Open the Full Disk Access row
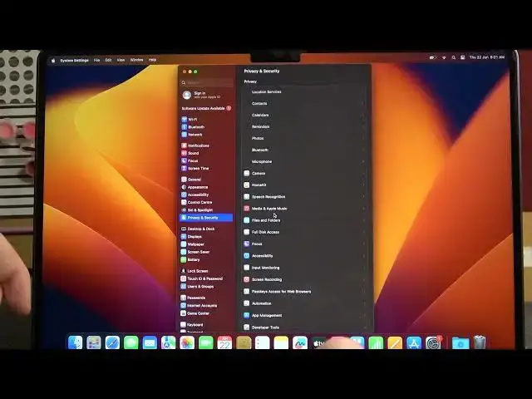 [304, 232]
